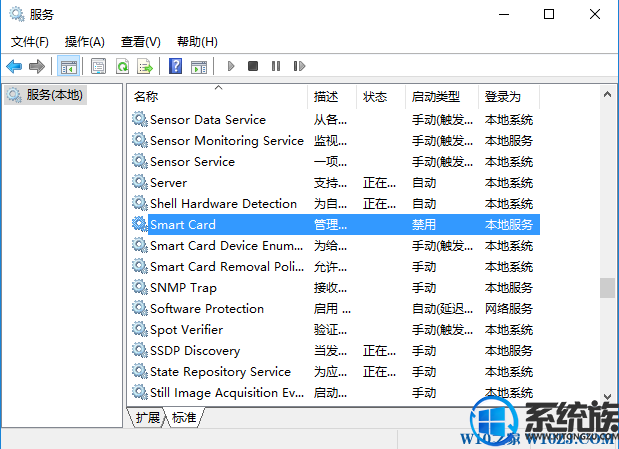Select the Sensor Service row
Screen dimensions: 619x449
pos(336,162)
